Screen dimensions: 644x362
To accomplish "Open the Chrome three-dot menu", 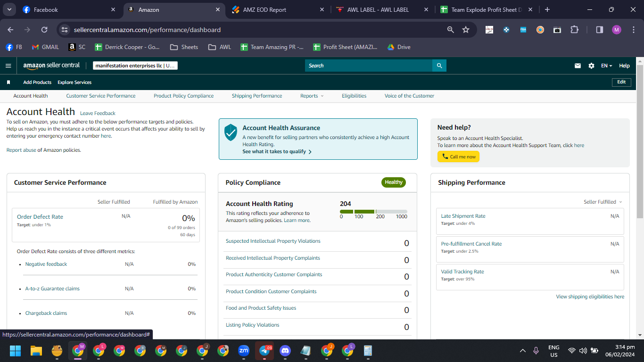I will (x=634, y=30).
